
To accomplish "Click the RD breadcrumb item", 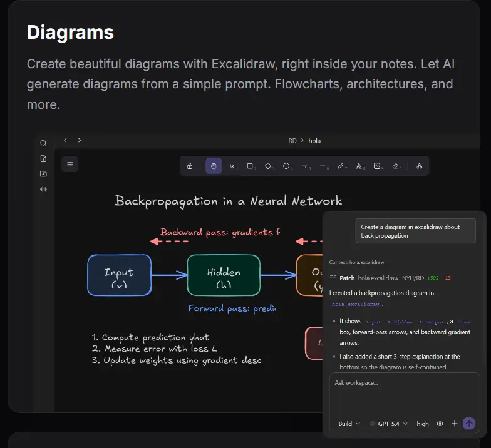I will (292, 141).
